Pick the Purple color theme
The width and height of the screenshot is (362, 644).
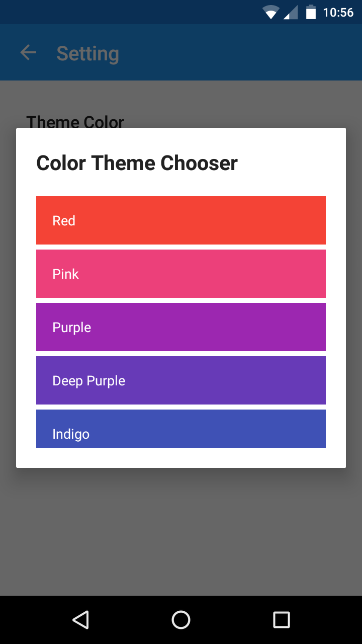point(181,327)
